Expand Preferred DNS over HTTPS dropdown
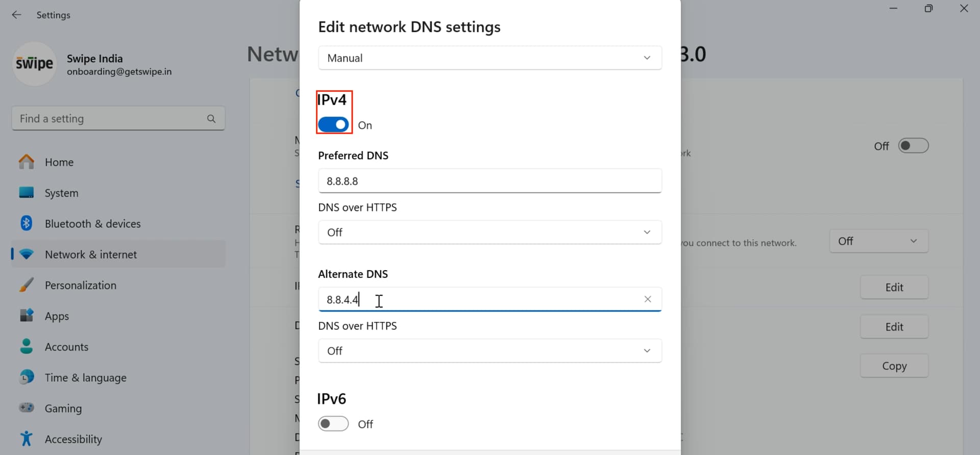Image resolution: width=980 pixels, height=455 pixels. click(490, 232)
